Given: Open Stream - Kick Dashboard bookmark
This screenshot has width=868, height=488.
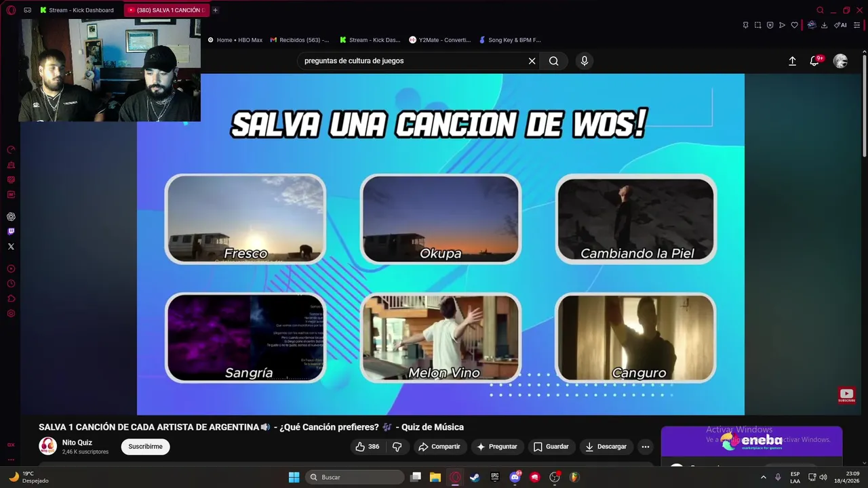Looking at the screenshot, I should coord(370,40).
